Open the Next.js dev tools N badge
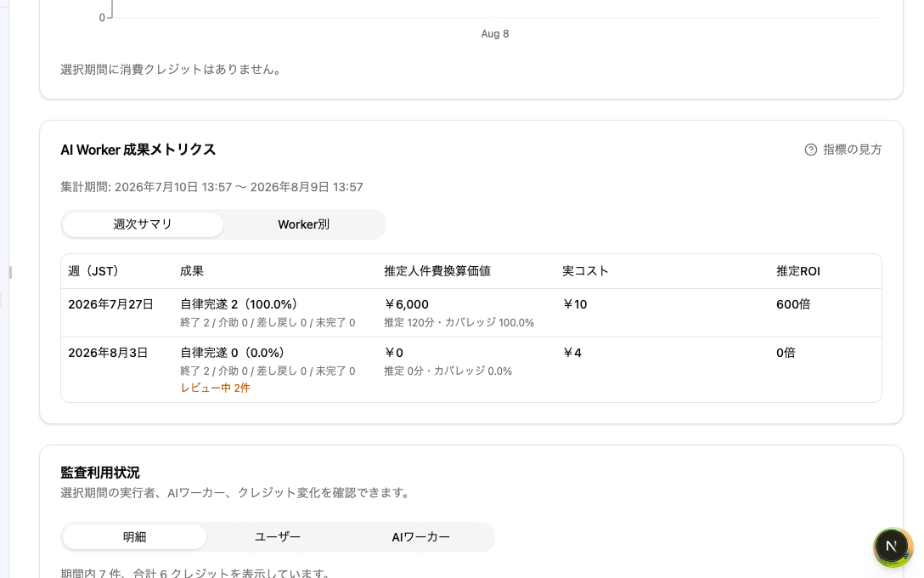Image resolution: width=924 pixels, height=578 pixels. [x=892, y=547]
